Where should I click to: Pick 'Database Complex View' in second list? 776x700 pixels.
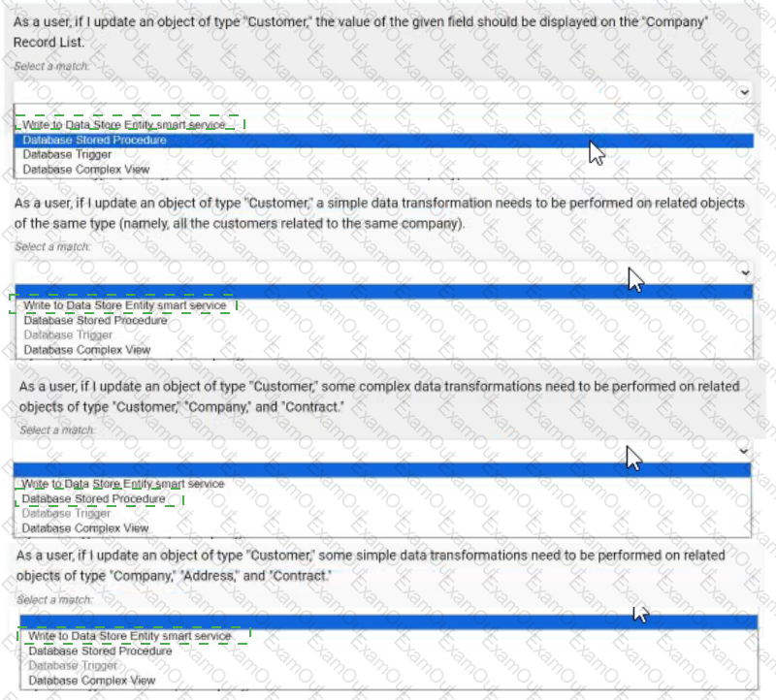coord(87,350)
